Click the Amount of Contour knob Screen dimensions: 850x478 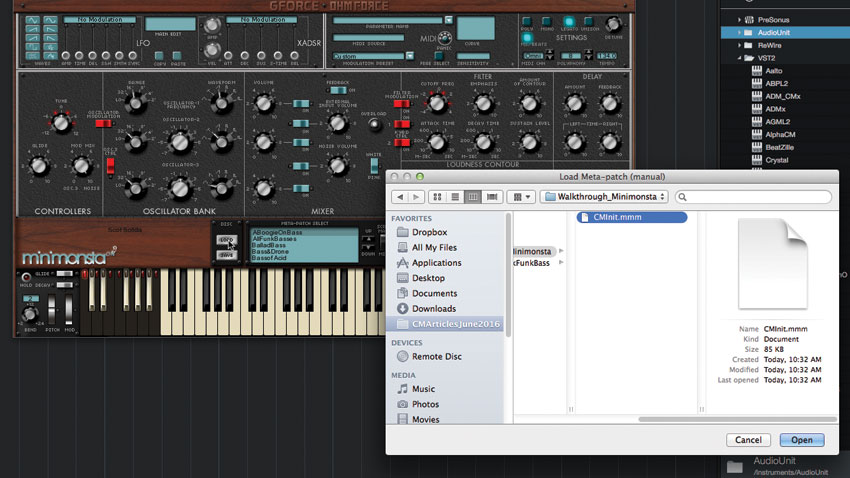[530, 103]
